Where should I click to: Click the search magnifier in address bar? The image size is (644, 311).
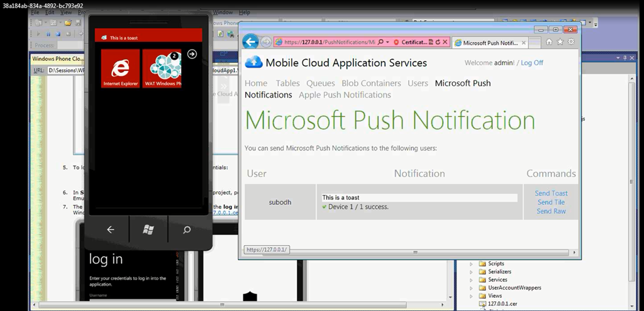[x=380, y=42]
